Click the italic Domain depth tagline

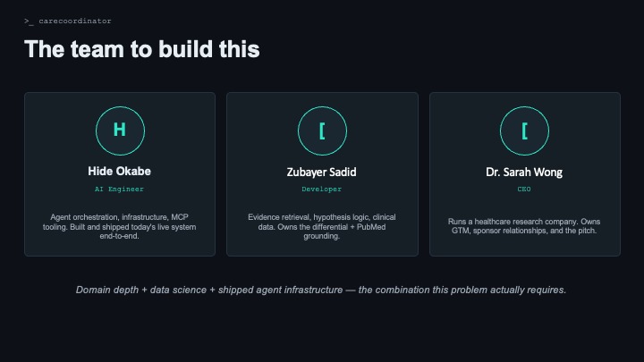pyautogui.click(x=321, y=290)
